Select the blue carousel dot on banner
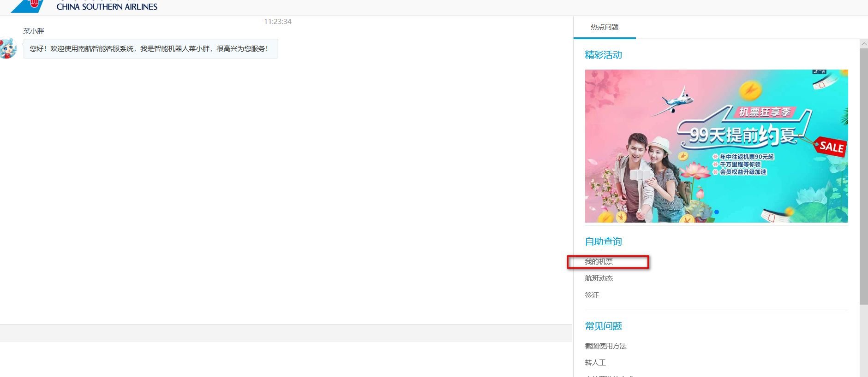868x377 pixels. (717, 212)
